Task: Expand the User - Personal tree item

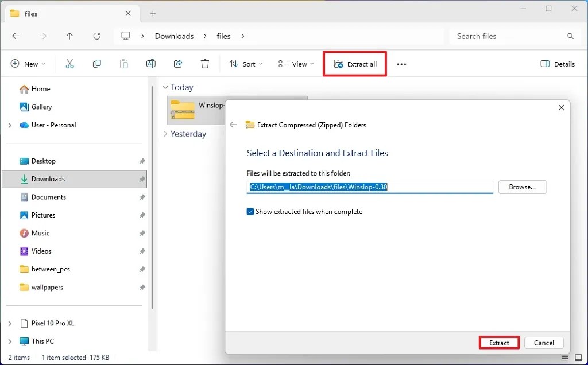Action: [10, 125]
